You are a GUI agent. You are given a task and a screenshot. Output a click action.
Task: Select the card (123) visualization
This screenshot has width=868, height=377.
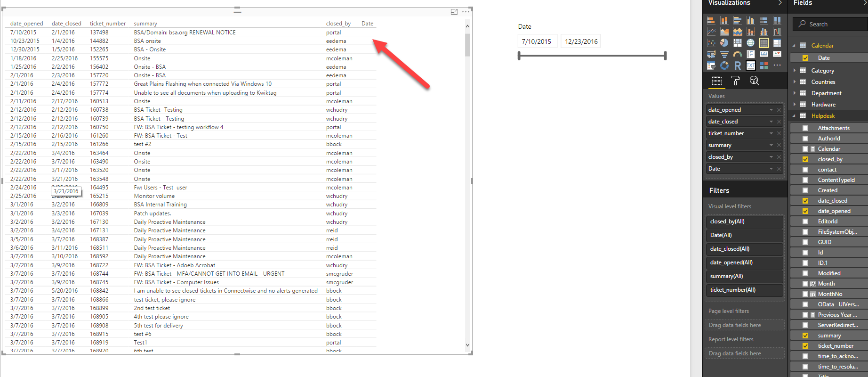[x=764, y=54]
